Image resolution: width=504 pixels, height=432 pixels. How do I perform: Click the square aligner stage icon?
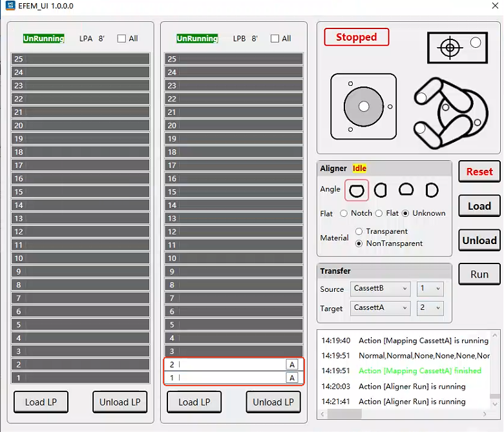[363, 106]
